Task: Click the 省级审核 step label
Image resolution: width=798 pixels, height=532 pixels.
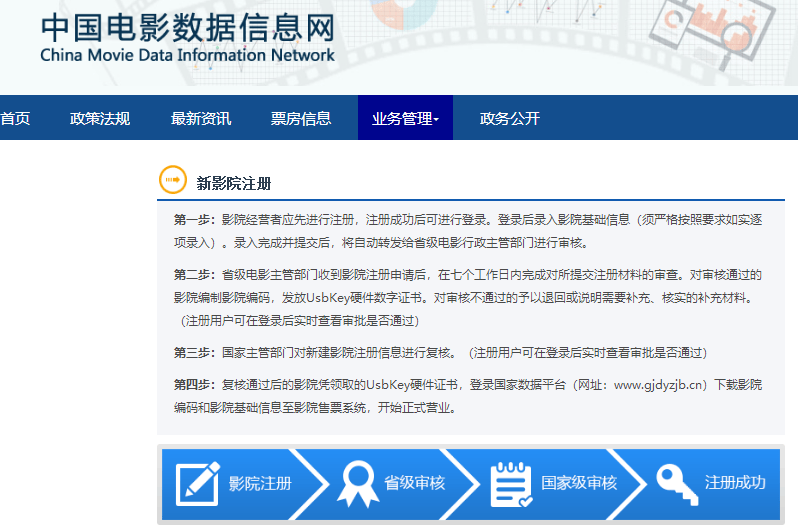Action: 414,483
